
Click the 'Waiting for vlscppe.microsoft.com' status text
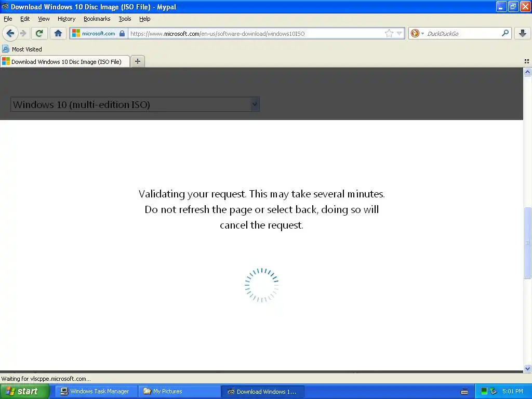point(46,379)
